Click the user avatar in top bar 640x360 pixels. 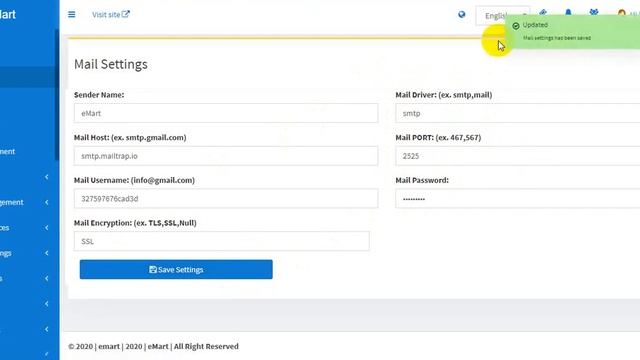click(x=622, y=13)
